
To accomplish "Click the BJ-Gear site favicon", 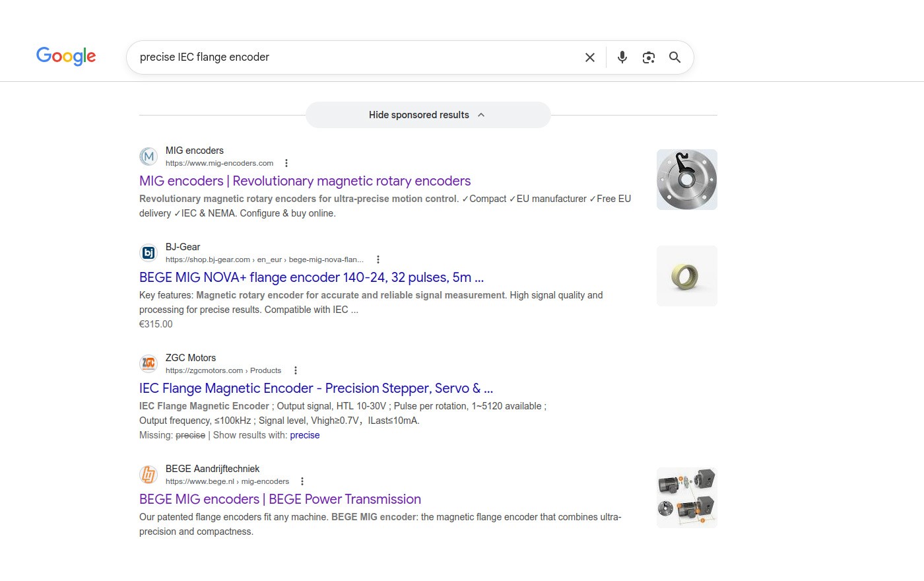I will pyautogui.click(x=148, y=253).
